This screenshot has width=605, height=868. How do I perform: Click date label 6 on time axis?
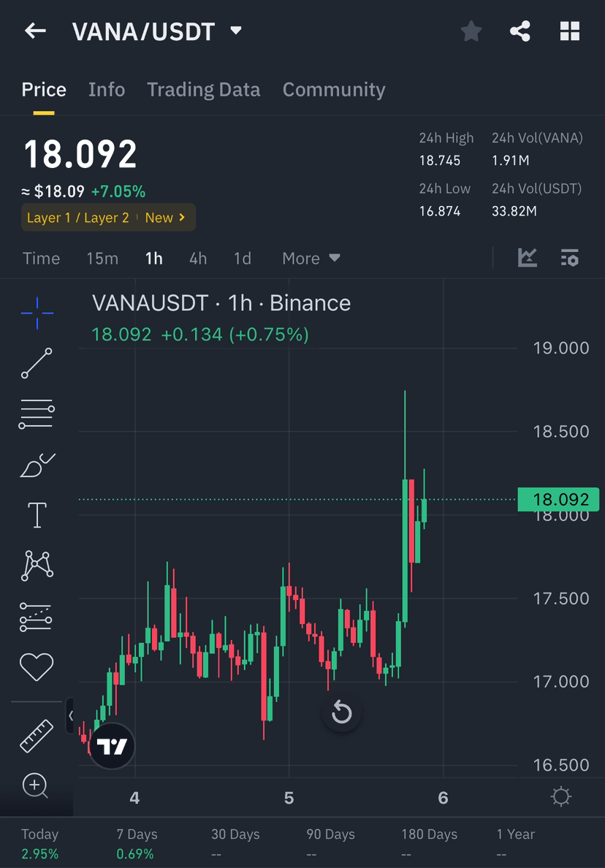tap(443, 798)
